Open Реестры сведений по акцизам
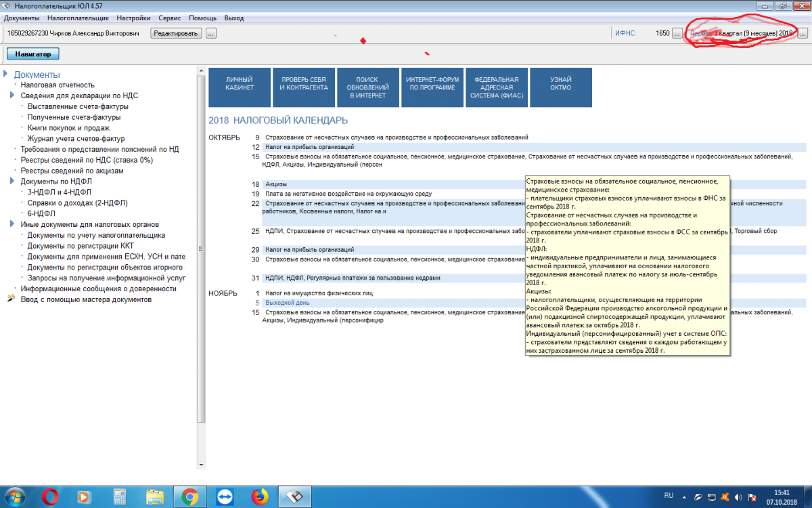Screen dimensions: 812x508 pyautogui.click(x=72, y=171)
